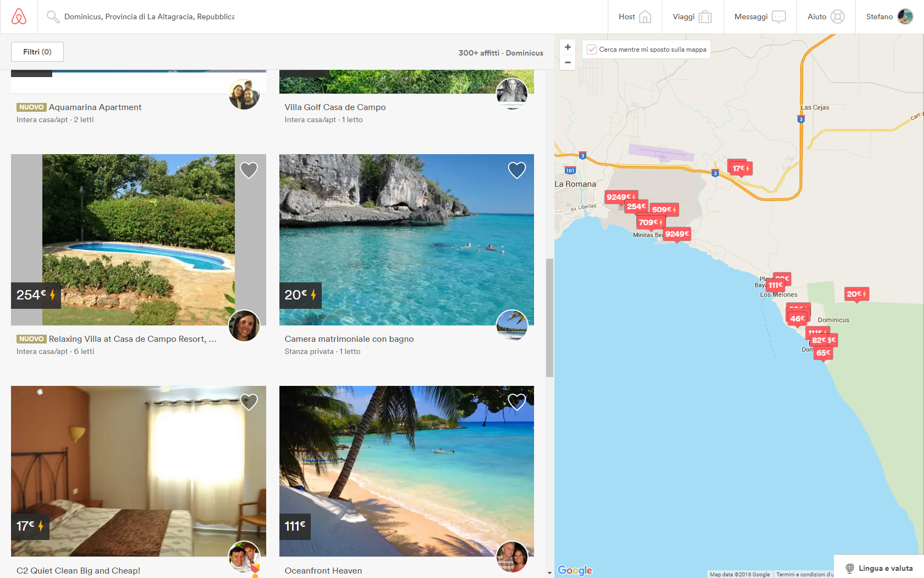View Camera matrimoniale host avatar
The image size is (924, 578).
(512, 325)
